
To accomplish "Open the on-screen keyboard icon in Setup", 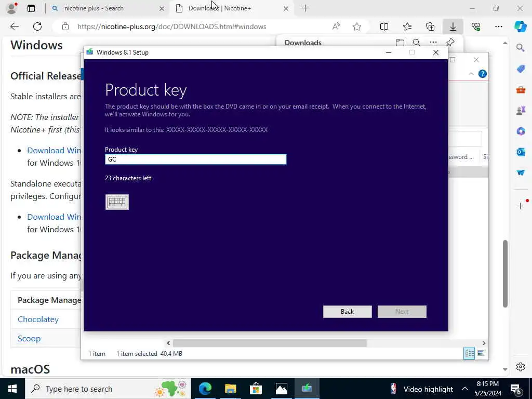I will [x=117, y=202].
